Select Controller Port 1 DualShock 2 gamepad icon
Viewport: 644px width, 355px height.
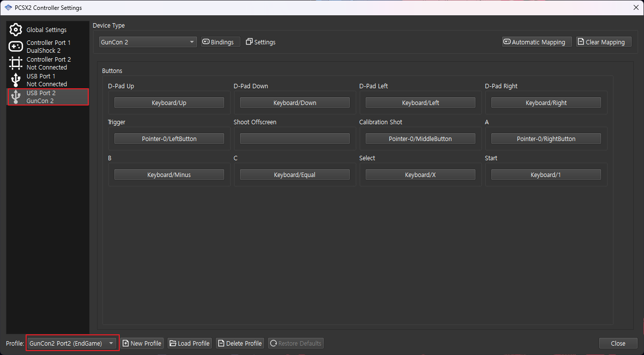coord(16,46)
